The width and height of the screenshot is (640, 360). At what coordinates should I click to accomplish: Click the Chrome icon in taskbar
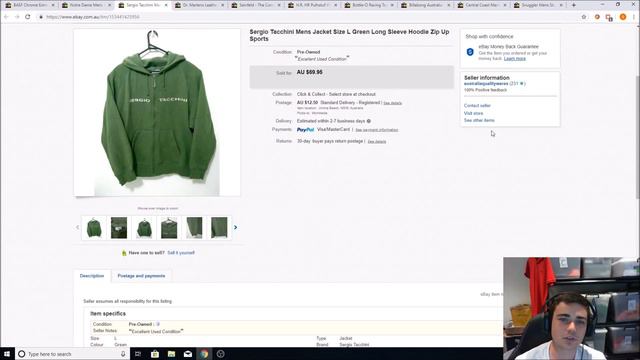pyautogui.click(x=204, y=354)
